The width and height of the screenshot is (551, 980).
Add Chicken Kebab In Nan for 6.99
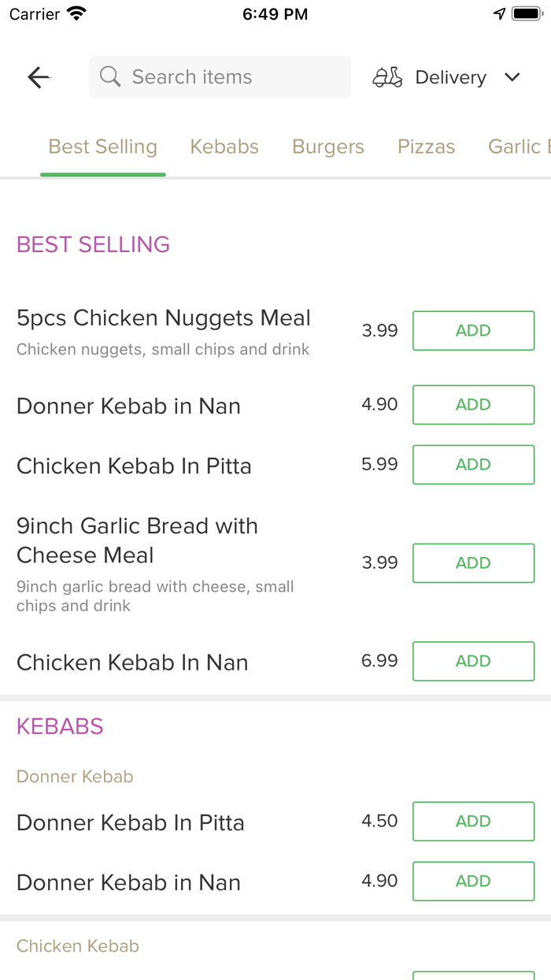(473, 662)
